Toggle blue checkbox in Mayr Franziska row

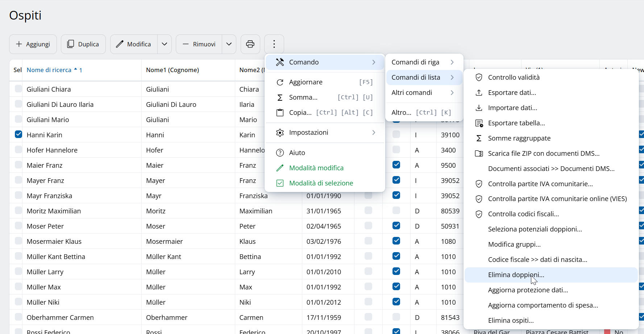(x=396, y=195)
